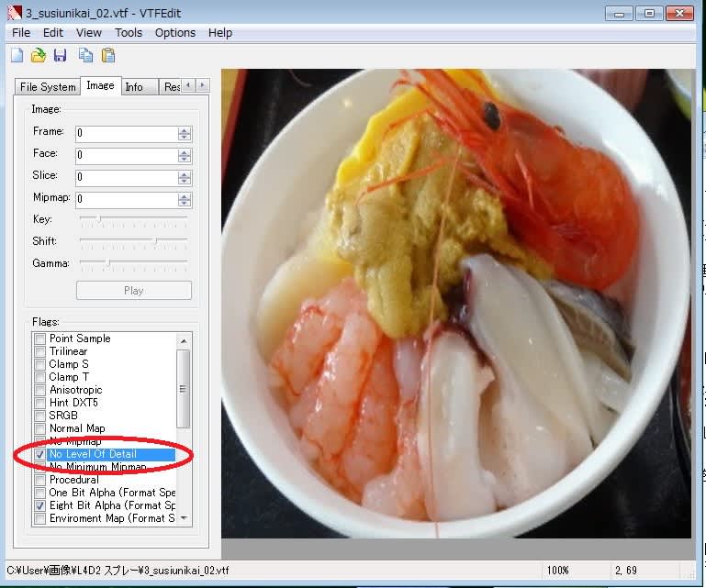
Task: Click the Copy toolbar icon
Action: click(85, 56)
